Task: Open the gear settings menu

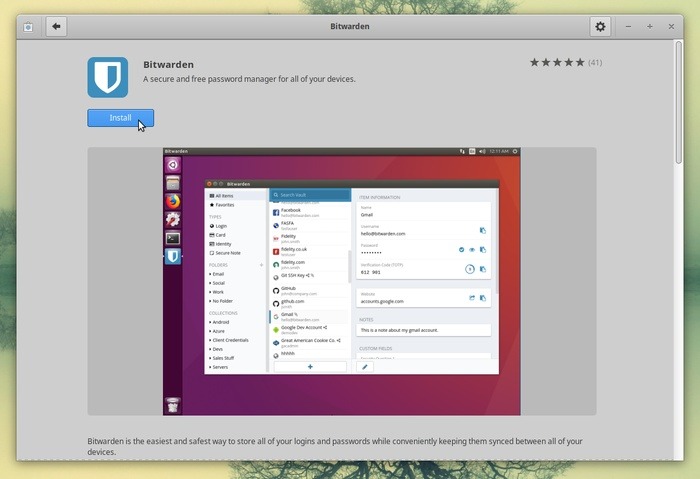Action: coord(600,26)
